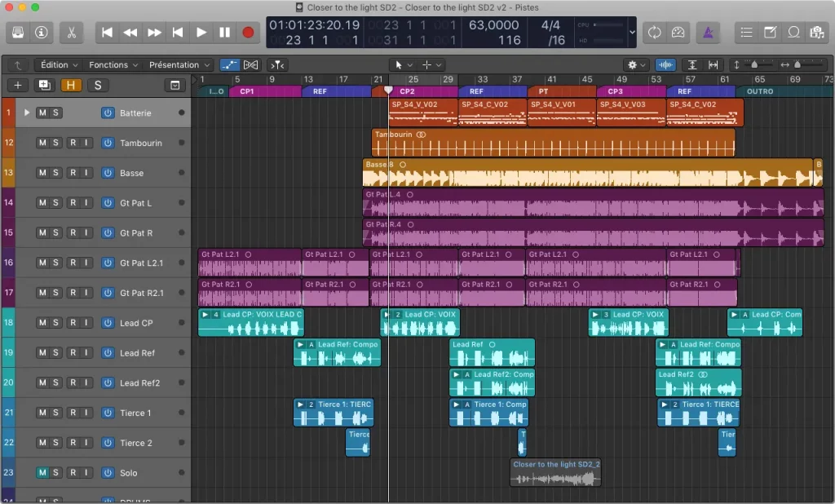Toggle the purple metronome click
This screenshot has height=504, width=835.
click(x=708, y=33)
